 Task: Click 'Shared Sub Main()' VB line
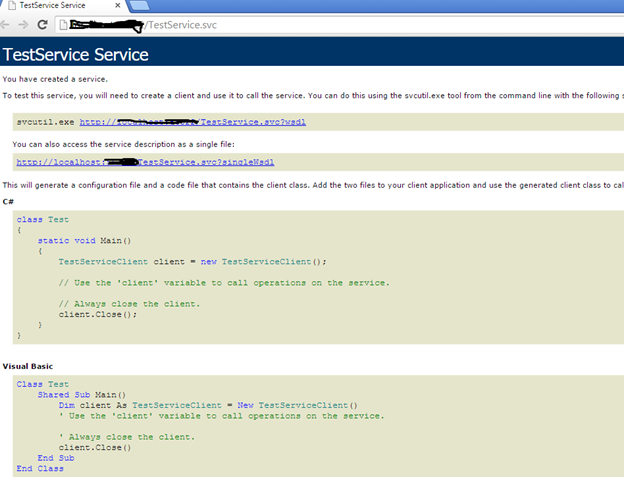[82, 395]
